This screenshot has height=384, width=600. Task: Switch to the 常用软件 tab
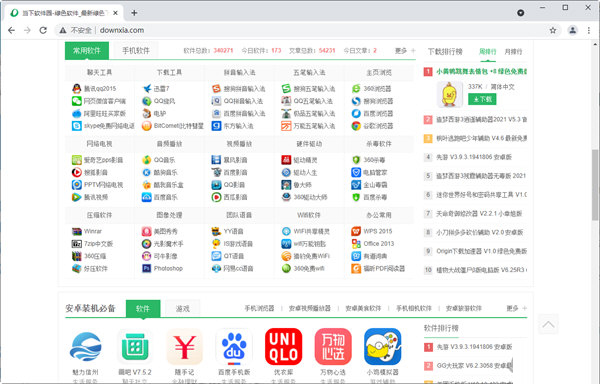(x=87, y=50)
